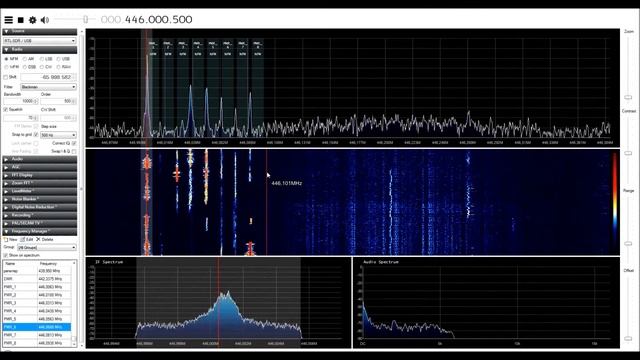The height and width of the screenshot is (360, 640).
Task: Toggle the Anti-Fading checkbox
Action: [x=36, y=151]
